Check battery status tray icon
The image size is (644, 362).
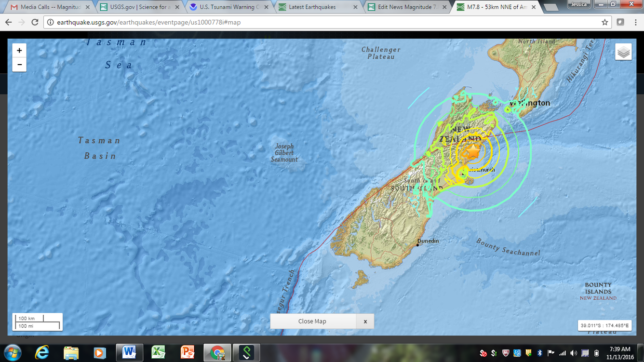596,353
